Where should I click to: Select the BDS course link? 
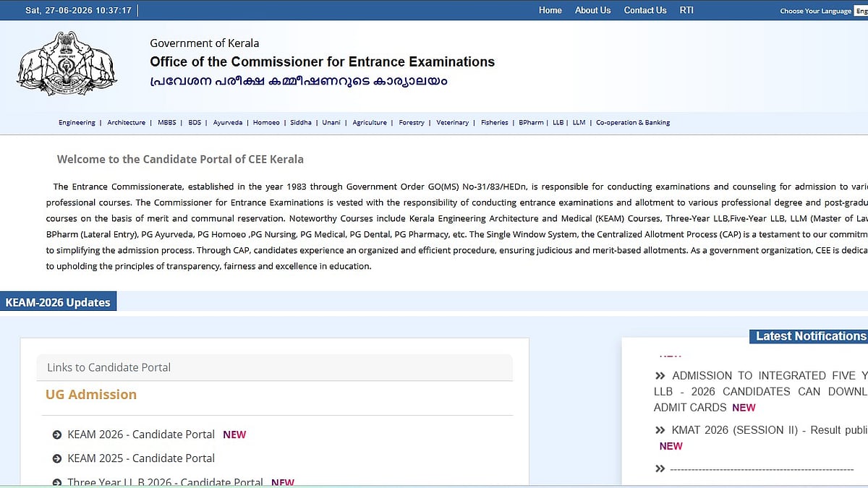[195, 123]
